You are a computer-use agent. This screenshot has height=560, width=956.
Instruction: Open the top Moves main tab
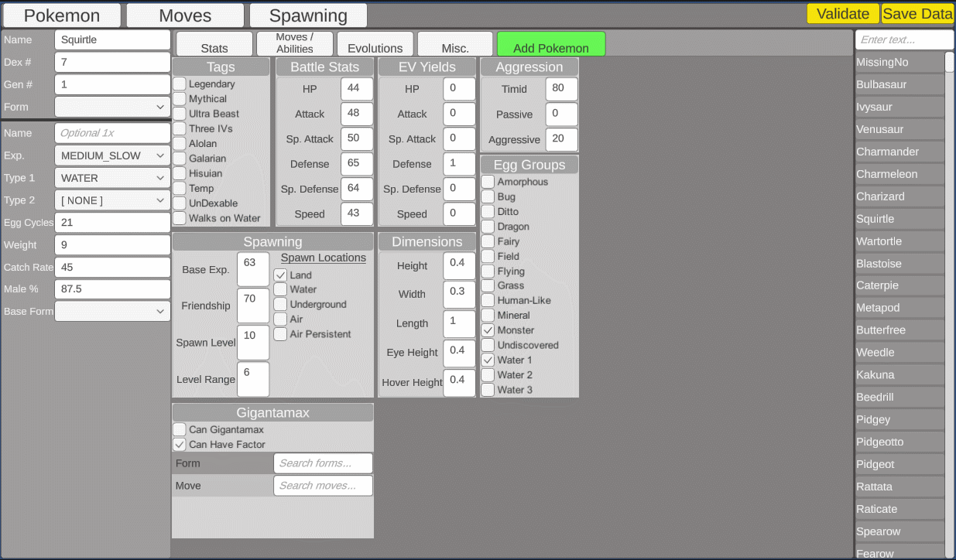pyautogui.click(x=185, y=15)
